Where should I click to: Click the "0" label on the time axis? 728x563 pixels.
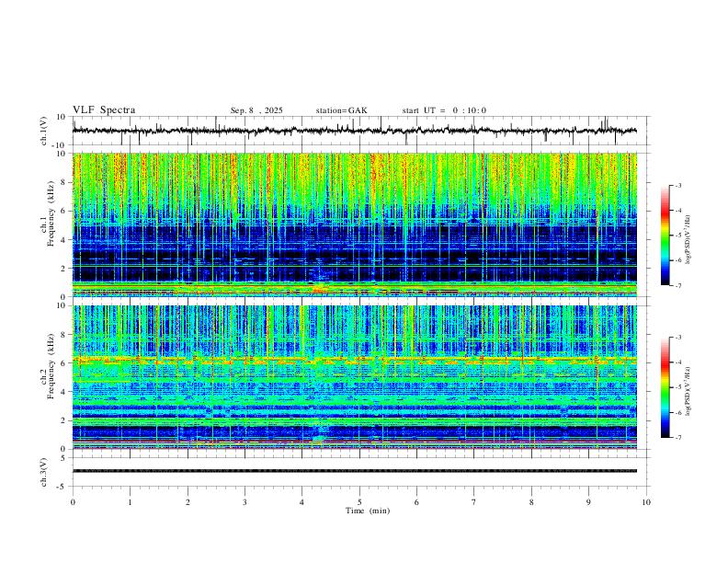pyautogui.click(x=73, y=502)
